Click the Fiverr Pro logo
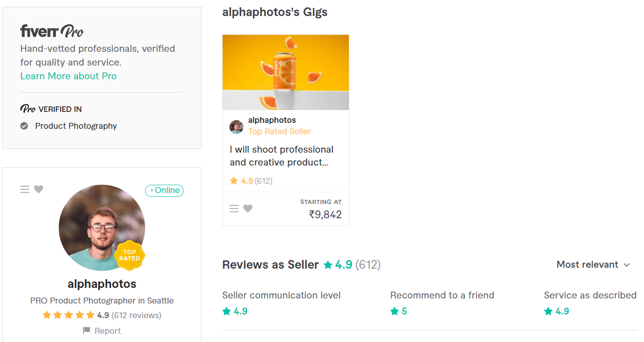Viewport: 644px width, 342px height. click(x=52, y=31)
